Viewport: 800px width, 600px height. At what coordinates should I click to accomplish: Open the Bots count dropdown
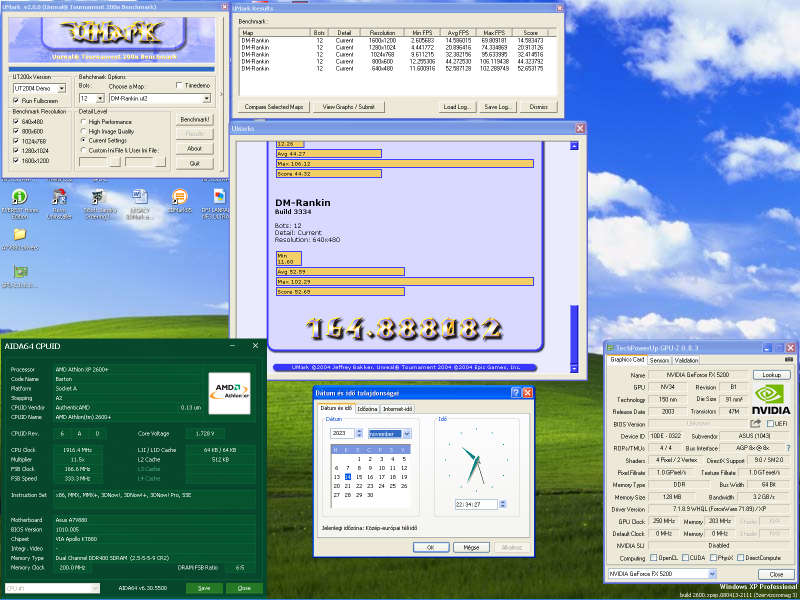coord(100,98)
